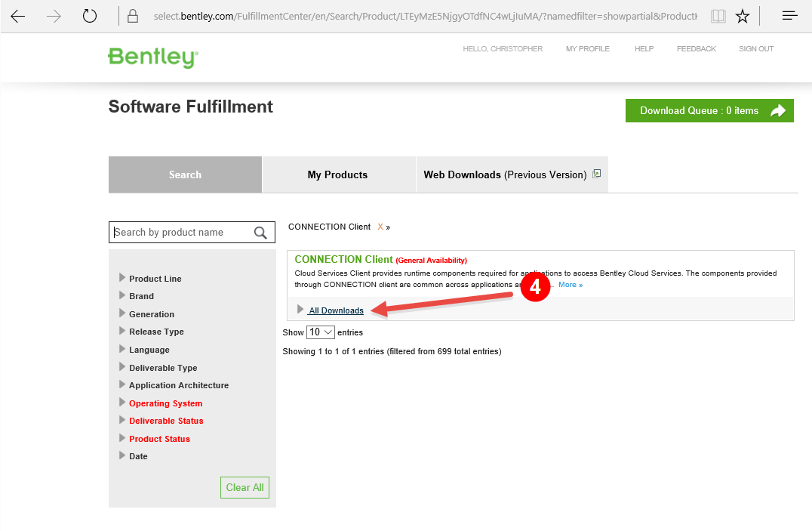The image size is (812, 531).
Task: Expand the Generation filter
Action: click(146, 314)
